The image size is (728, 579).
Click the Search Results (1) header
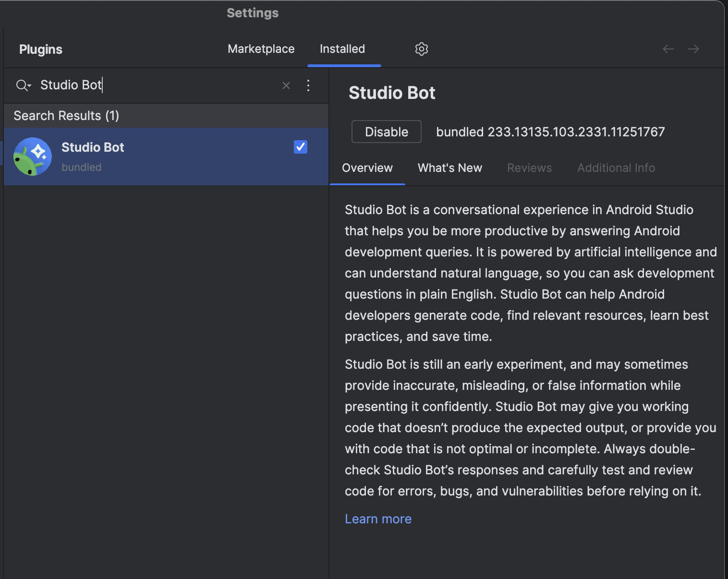[x=66, y=116]
